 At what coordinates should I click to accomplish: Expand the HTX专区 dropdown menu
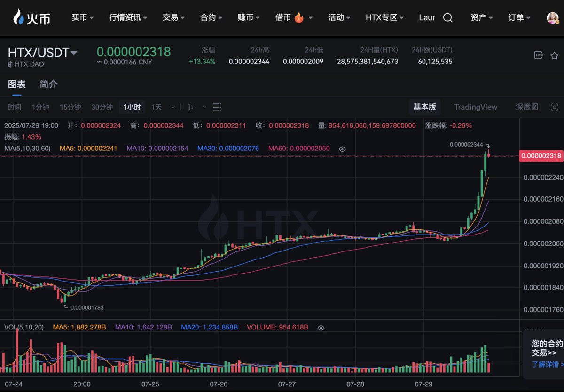pos(384,17)
